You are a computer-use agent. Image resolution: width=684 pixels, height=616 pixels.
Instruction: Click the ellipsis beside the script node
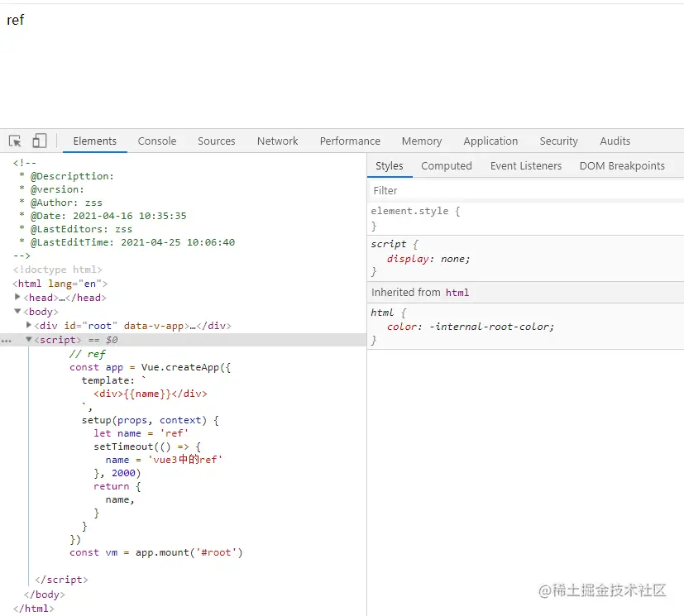tap(7, 340)
